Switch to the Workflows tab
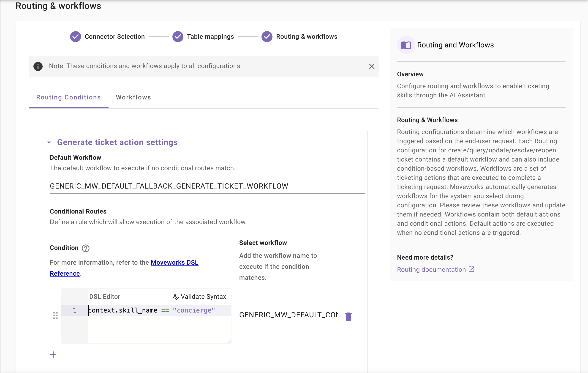This screenshot has height=373, width=588. 133,97
